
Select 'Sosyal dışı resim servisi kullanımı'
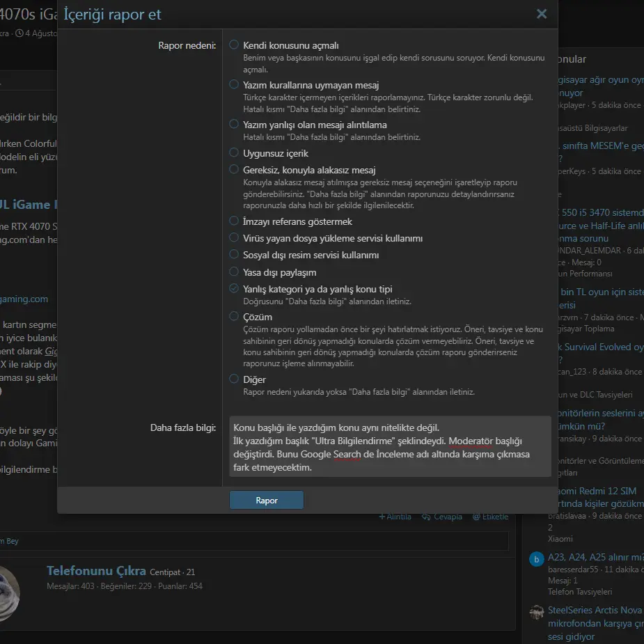point(234,255)
